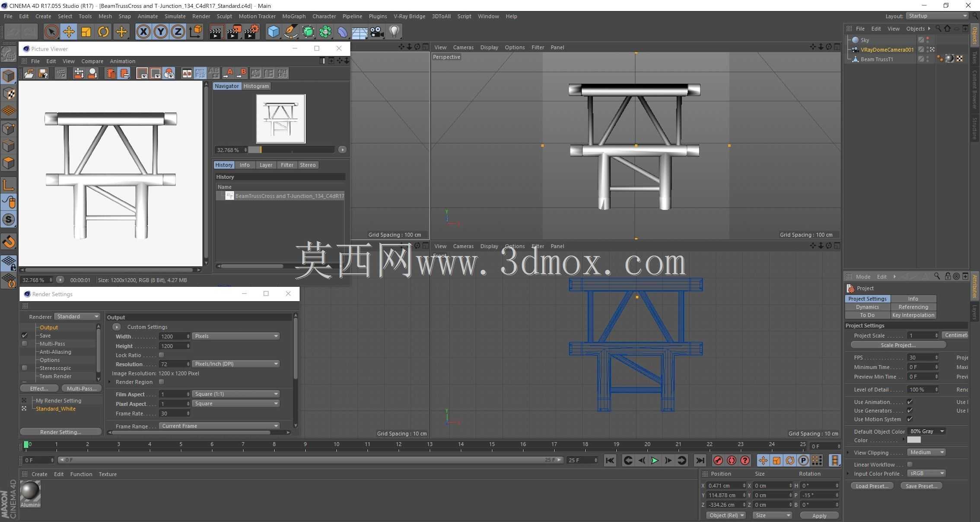Toggle Use Motion System checkbox
The height and width of the screenshot is (522, 980).
point(910,419)
